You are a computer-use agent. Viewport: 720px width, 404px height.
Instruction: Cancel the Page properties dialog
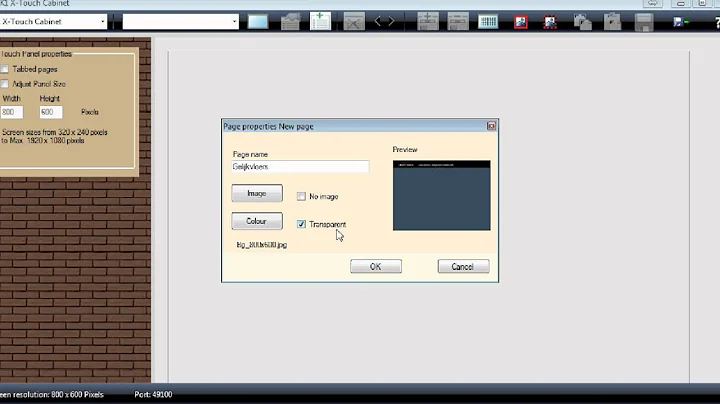463,266
